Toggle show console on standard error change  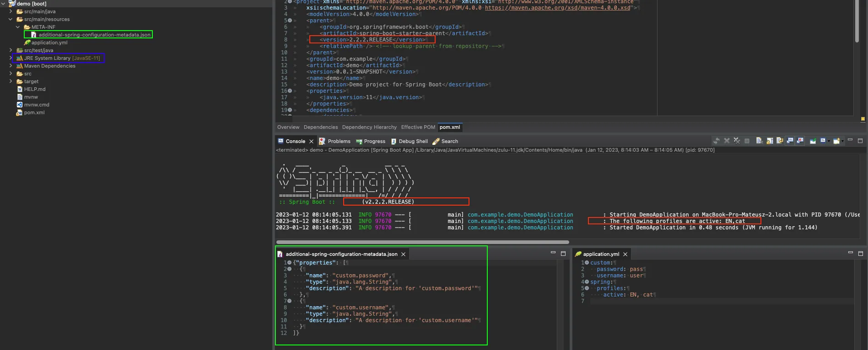point(800,141)
